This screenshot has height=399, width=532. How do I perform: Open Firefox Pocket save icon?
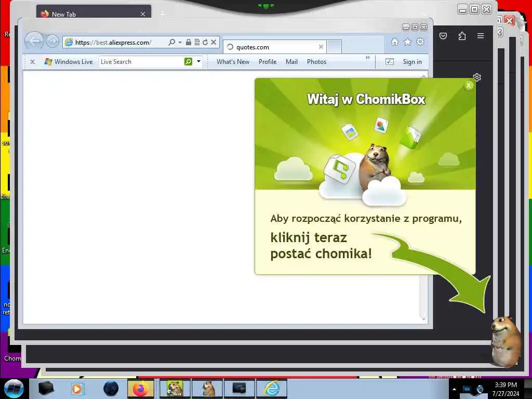pos(443,36)
